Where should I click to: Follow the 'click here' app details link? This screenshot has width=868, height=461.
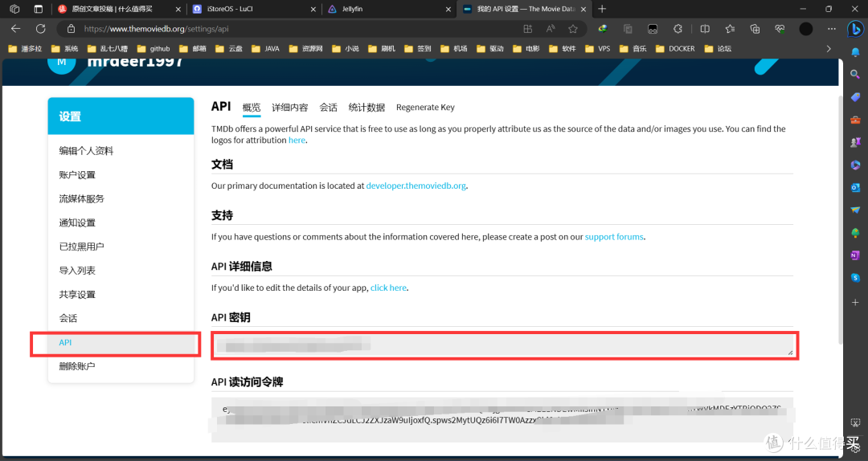388,288
